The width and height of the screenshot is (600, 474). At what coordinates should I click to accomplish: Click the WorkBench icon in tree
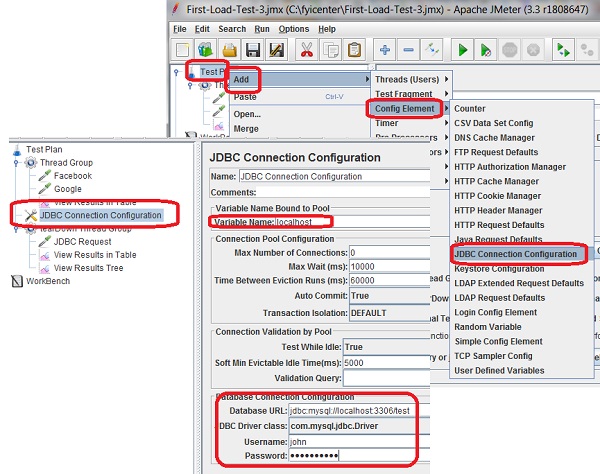click(17, 281)
